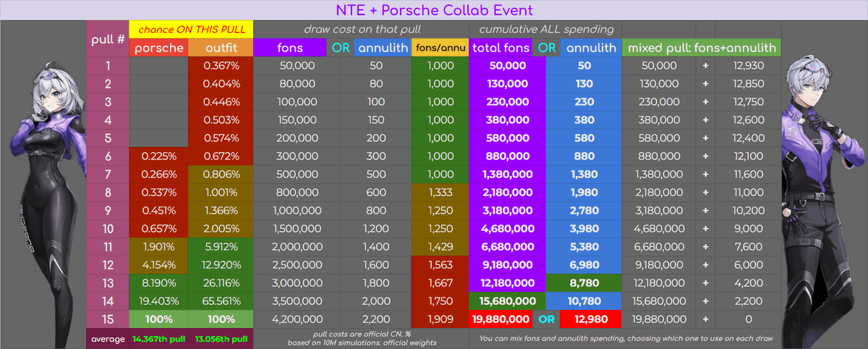868x349 pixels.
Task: Select the '14.367th pull' average value
Action: [x=158, y=339]
